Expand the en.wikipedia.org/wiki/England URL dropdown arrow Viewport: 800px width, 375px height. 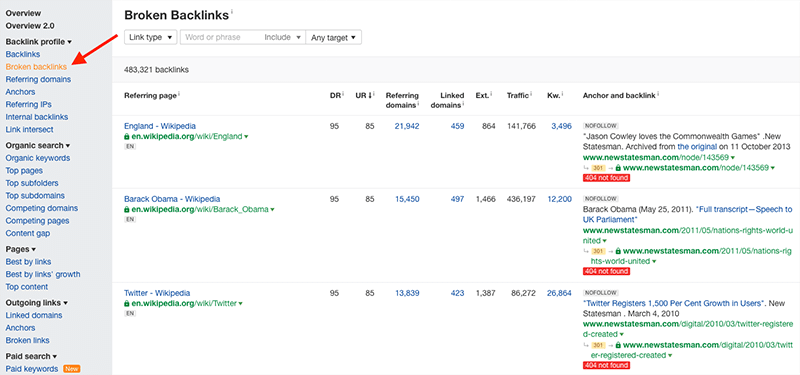pos(246,137)
